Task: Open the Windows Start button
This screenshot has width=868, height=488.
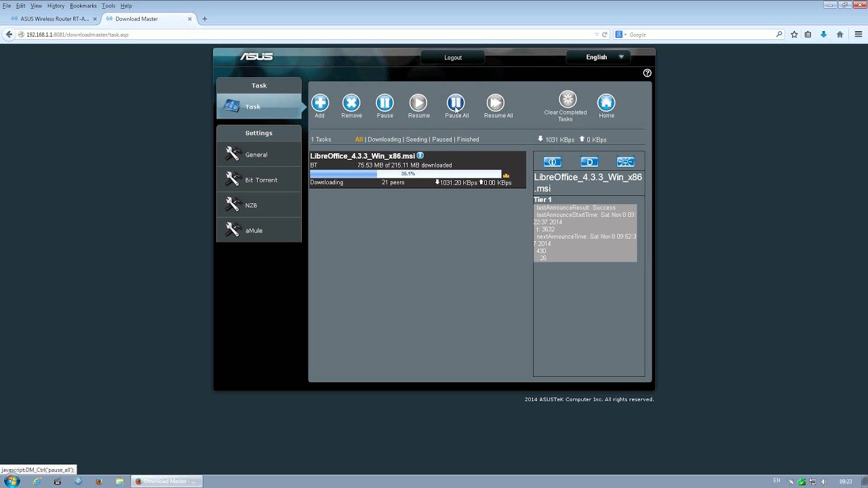Action: tap(12, 481)
